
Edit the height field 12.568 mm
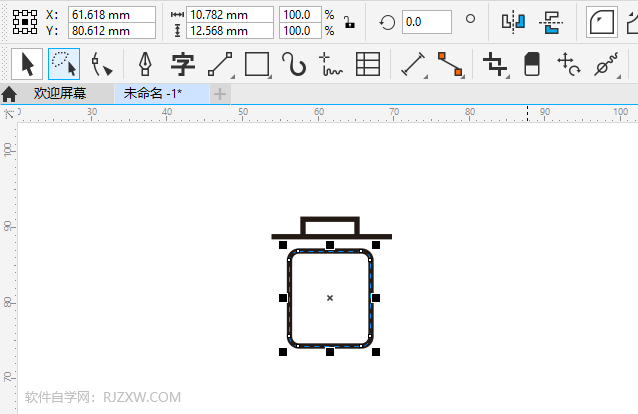(x=229, y=31)
